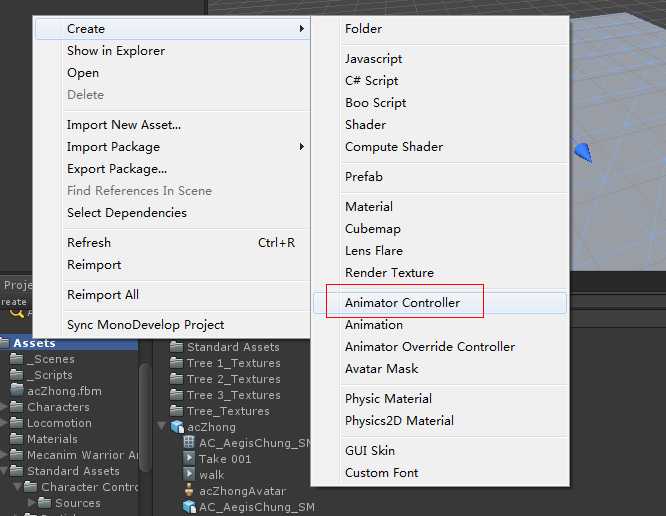
Task: Select Open in context menu
Action: (83, 73)
